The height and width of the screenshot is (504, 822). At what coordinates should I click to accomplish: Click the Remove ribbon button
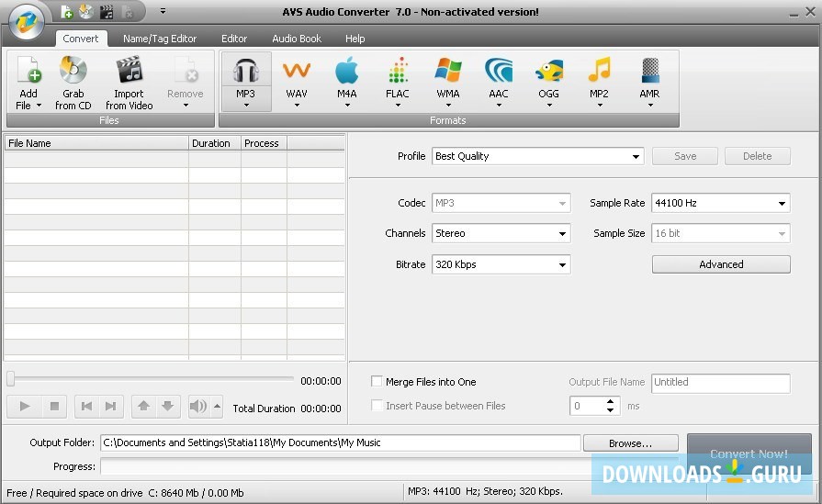tap(185, 83)
